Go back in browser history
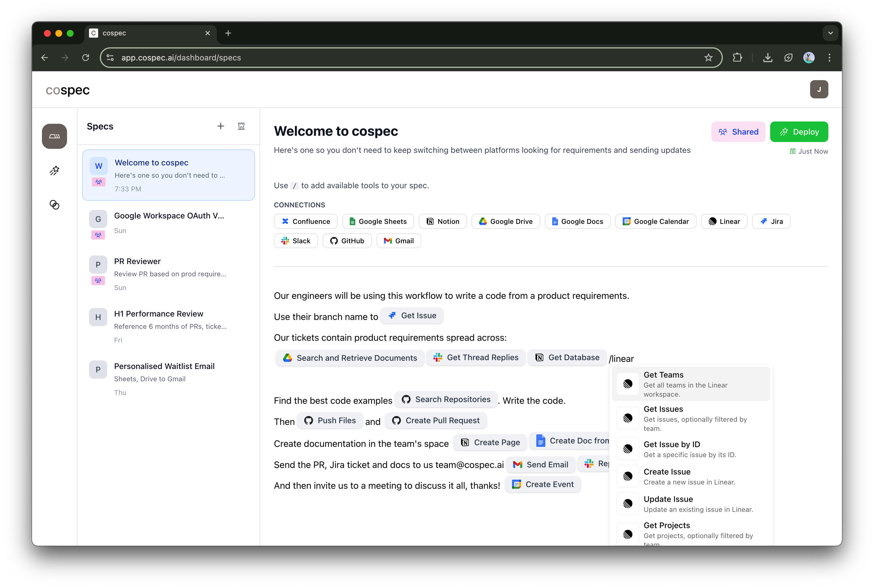This screenshot has height=588, width=874. (44, 58)
